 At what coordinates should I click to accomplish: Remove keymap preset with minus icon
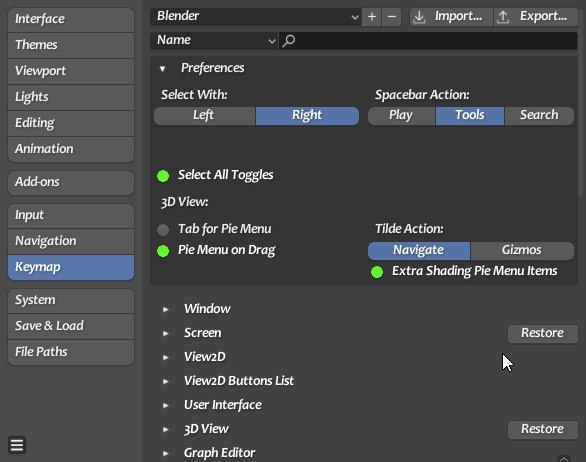pyautogui.click(x=392, y=17)
